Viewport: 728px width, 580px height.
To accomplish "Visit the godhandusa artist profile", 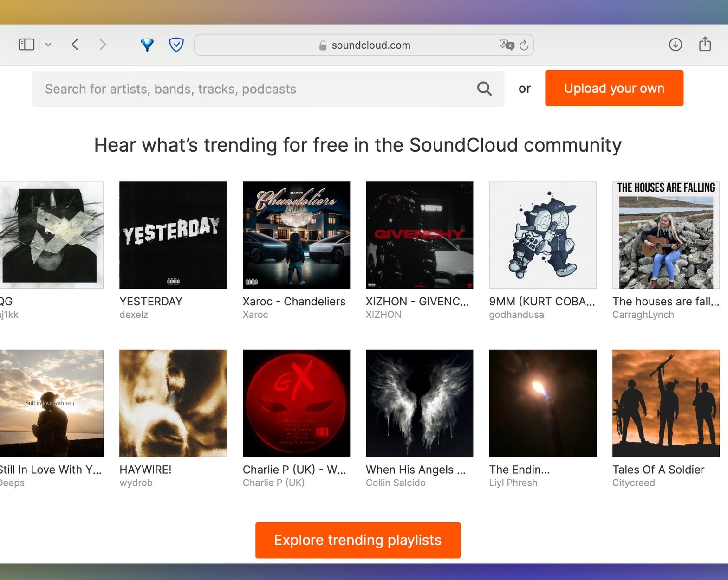I will pyautogui.click(x=516, y=315).
